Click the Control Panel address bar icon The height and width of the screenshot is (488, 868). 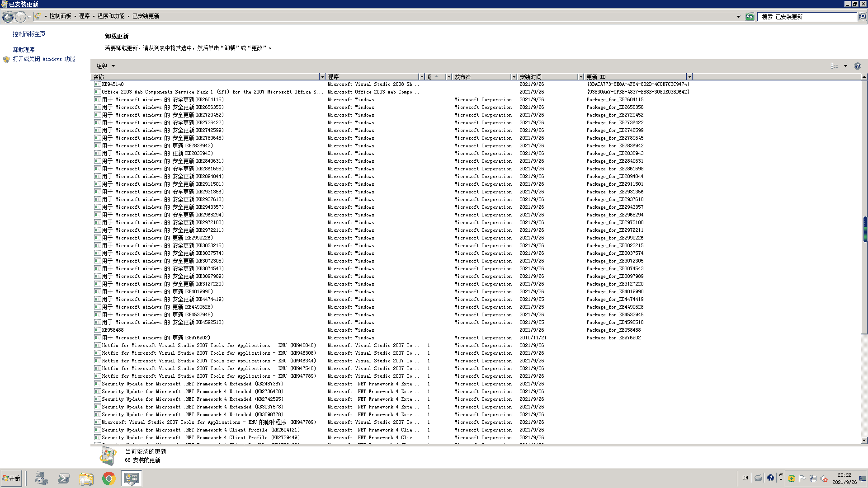pos(38,16)
